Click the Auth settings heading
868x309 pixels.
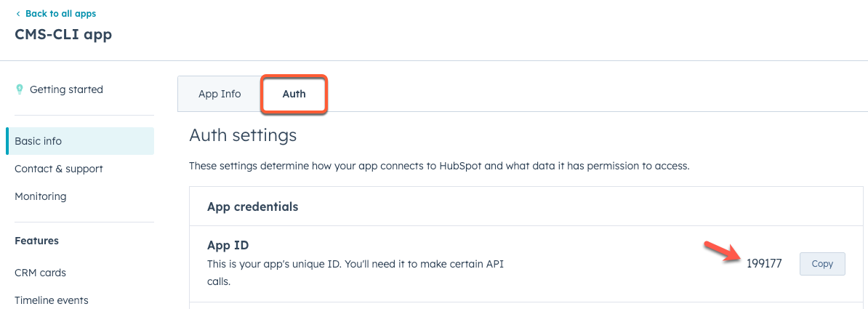pos(243,136)
